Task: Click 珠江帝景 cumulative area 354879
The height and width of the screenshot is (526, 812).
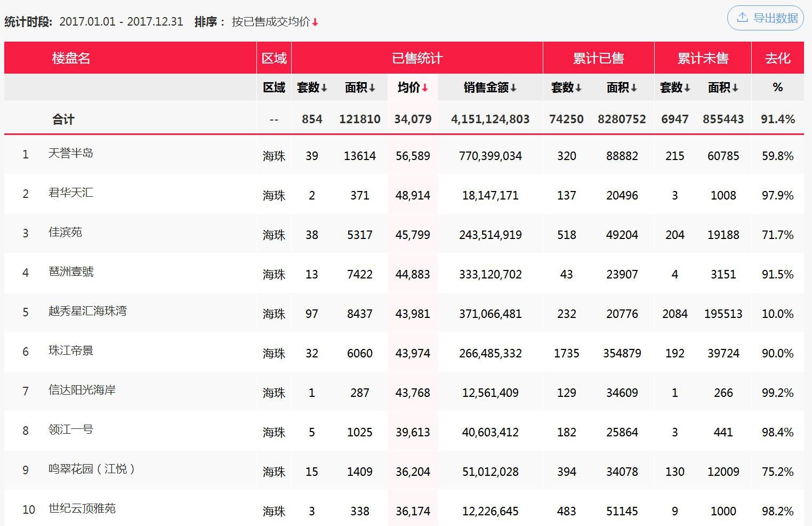Action: tap(622, 353)
